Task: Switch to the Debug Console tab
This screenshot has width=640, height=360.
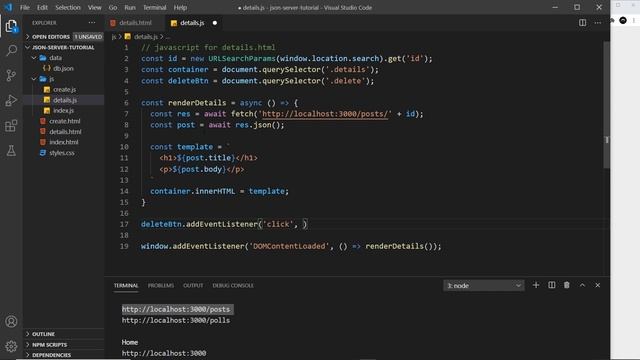Action: pyautogui.click(x=233, y=285)
